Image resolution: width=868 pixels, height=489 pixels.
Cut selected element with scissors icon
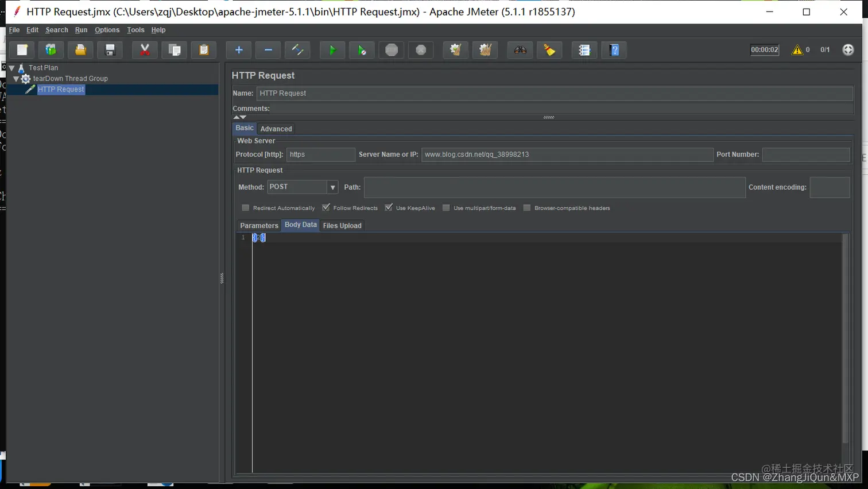point(145,50)
